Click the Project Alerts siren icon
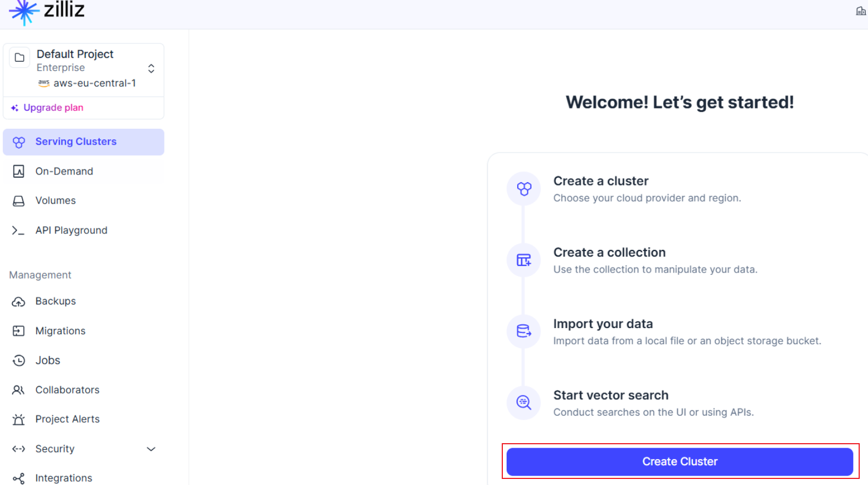868x485 pixels. (19, 419)
